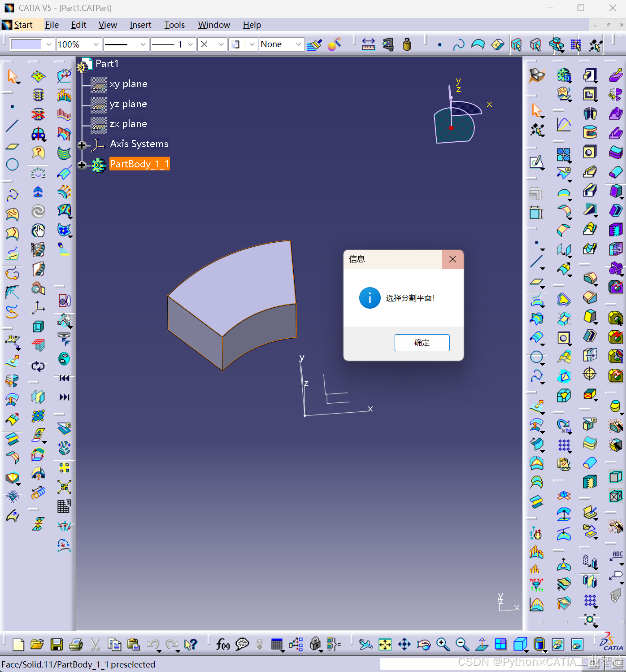The height and width of the screenshot is (672, 626).
Task: Click the Point tool in left toolbar
Action: point(13,107)
